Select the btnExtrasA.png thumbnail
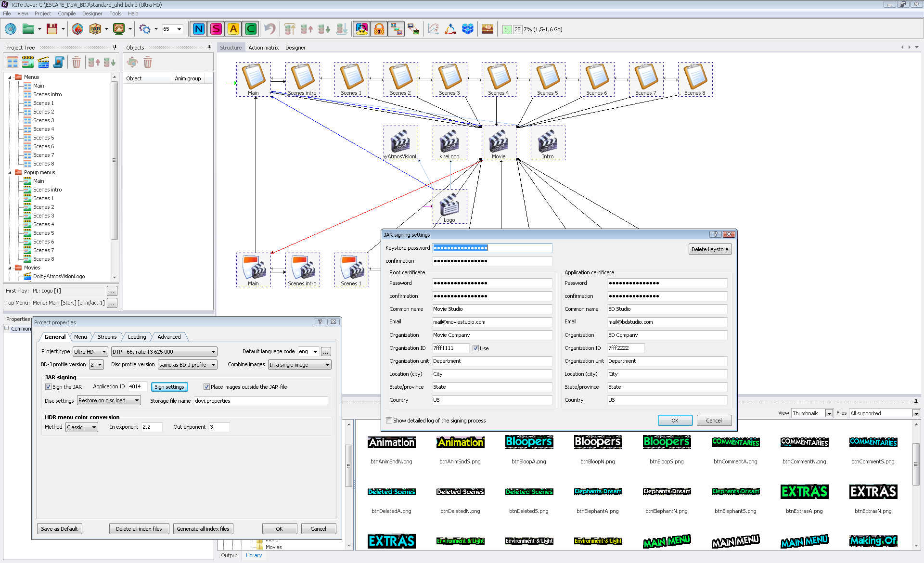This screenshot has width=924, height=563. point(804,492)
